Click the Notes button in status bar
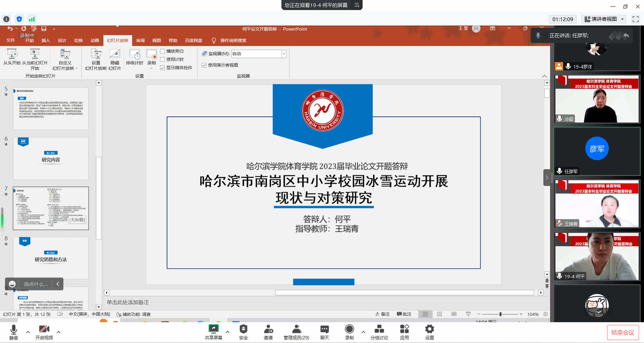The height and width of the screenshot is (343, 644). (x=382, y=314)
